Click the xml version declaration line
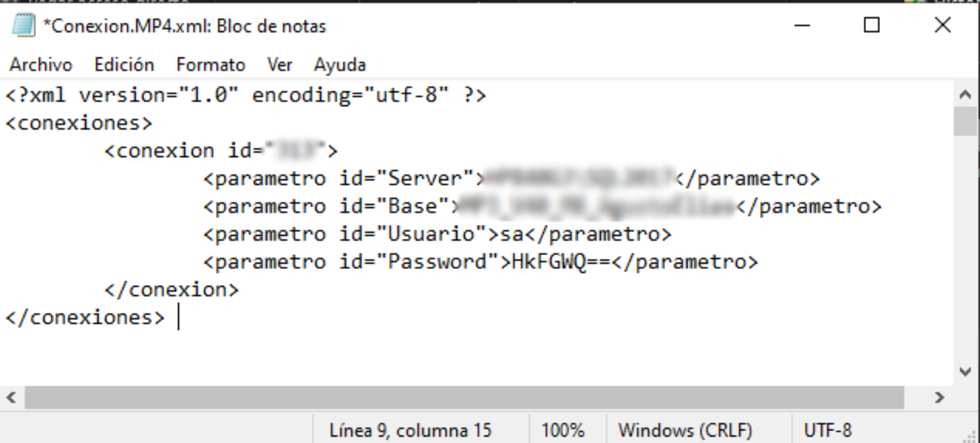Screen dimensions: 980x443 (245, 95)
